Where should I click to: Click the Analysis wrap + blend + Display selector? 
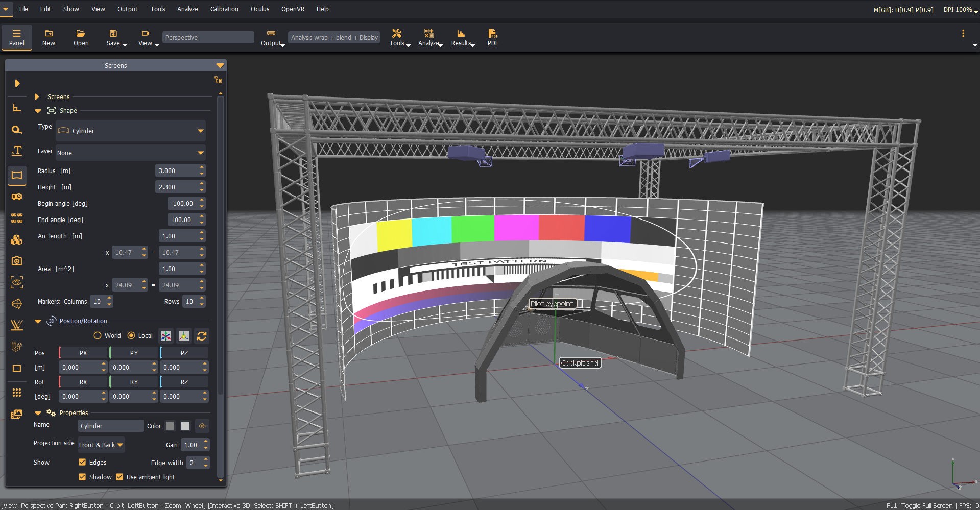(x=334, y=37)
